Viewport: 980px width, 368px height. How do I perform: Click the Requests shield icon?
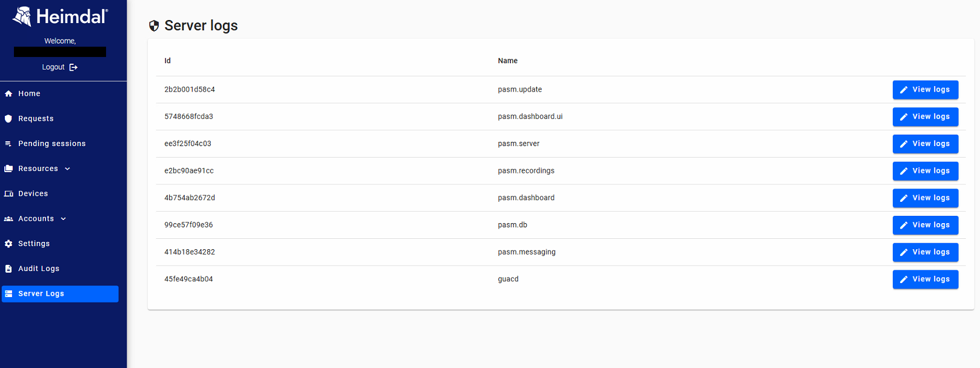pyautogui.click(x=8, y=119)
